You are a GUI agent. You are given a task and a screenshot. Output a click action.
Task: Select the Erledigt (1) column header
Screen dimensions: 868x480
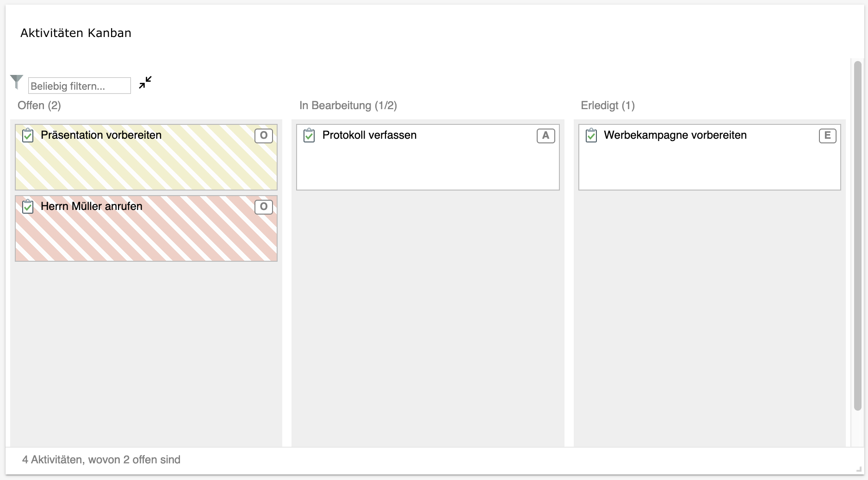coord(608,105)
